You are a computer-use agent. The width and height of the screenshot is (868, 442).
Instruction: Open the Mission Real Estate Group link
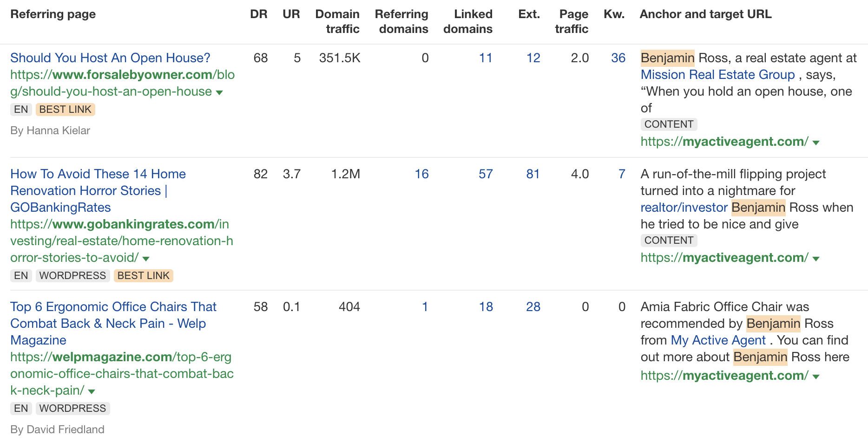pos(717,74)
